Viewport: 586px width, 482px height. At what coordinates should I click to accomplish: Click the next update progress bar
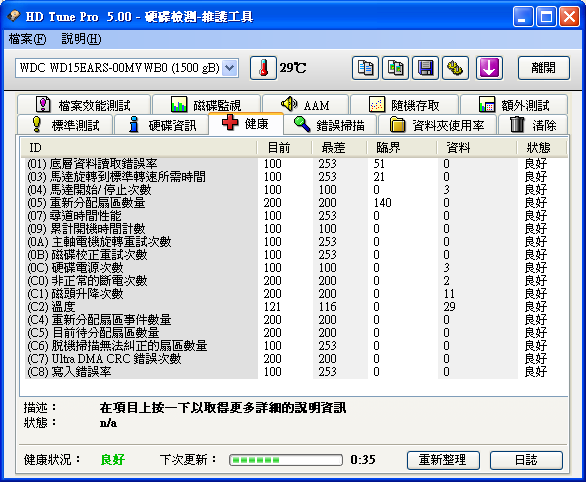pos(286,460)
